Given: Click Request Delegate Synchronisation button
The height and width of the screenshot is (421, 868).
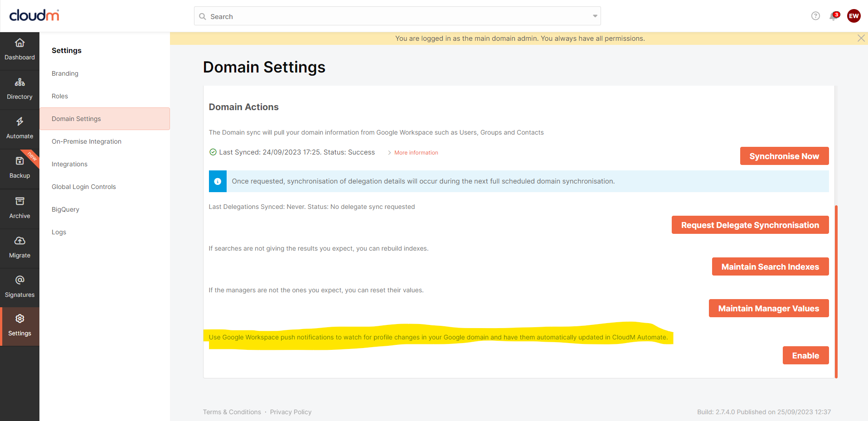Looking at the screenshot, I should (x=750, y=225).
